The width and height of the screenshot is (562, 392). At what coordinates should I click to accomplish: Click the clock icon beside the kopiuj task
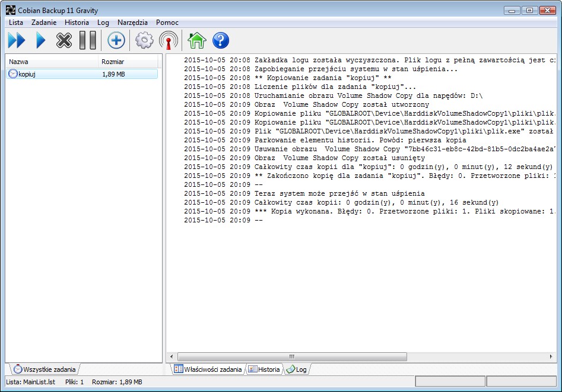(13, 74)
